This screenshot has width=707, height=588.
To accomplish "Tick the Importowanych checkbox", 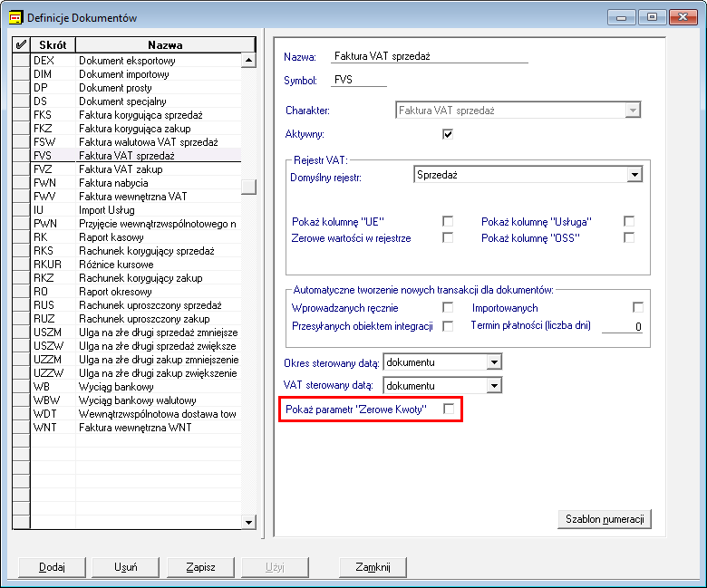I will click(638, 307).
